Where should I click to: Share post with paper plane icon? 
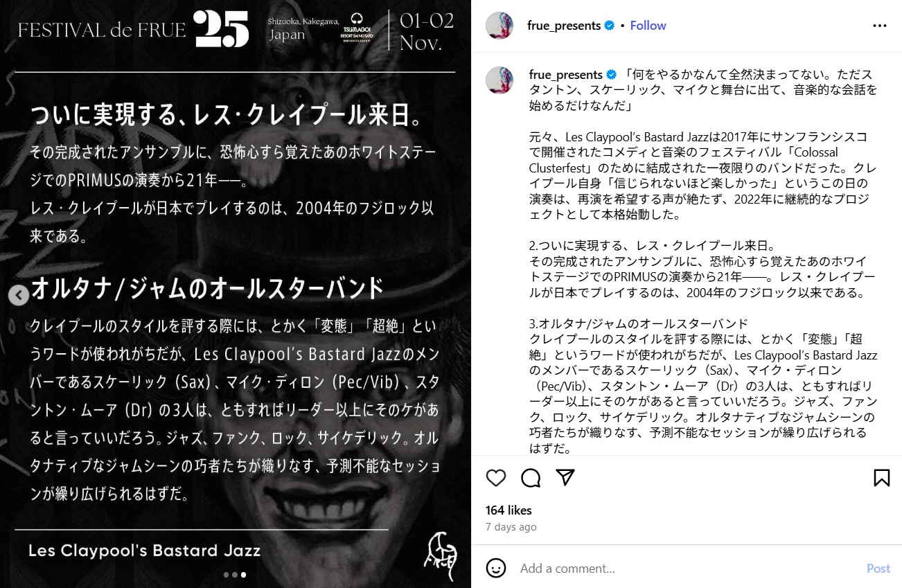[x=566, y=478]
